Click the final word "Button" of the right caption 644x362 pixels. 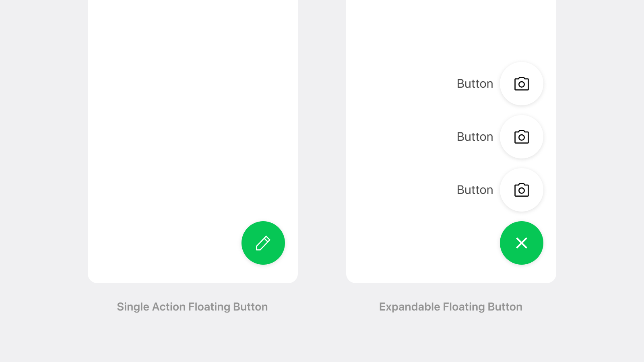click(505, 307)
